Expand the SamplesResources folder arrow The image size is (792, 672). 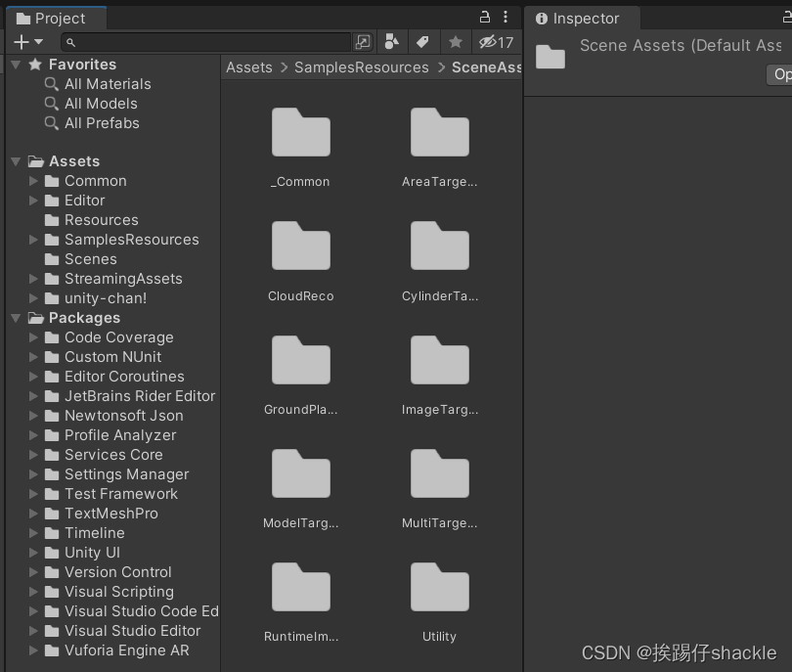33,240
